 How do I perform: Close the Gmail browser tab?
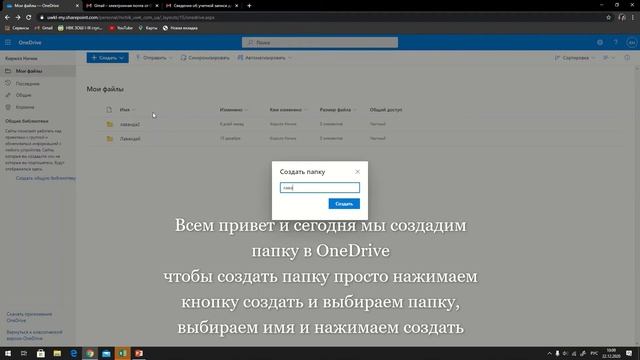tap(157, 6)
